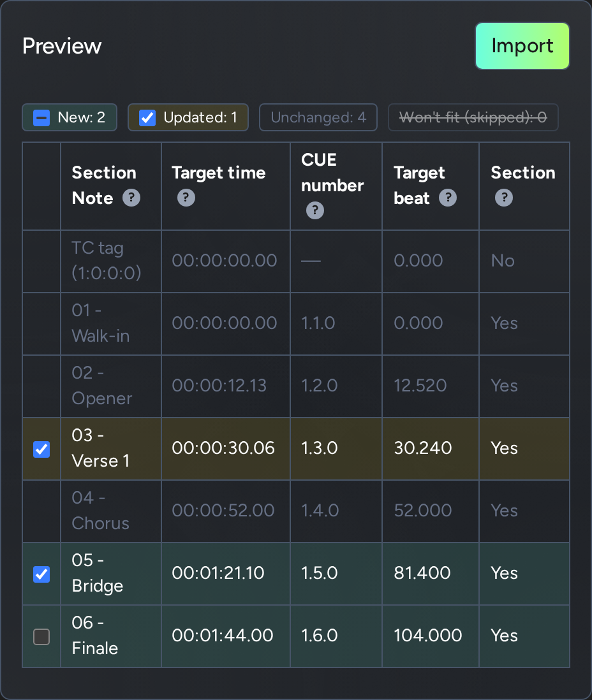The width and height of the screenshot is (592, 700).
Task: Open help icon under CUE number
Action: click(x=315, y=210)
